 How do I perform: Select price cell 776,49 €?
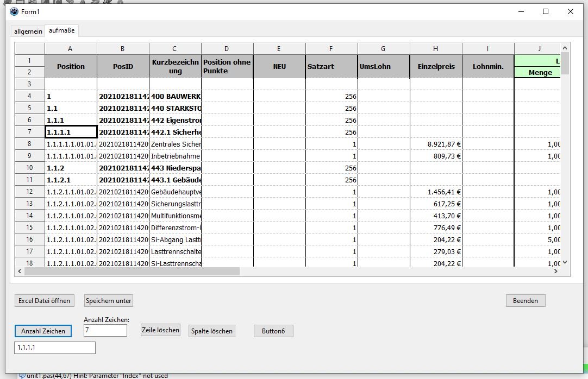(x=436, y=228)
